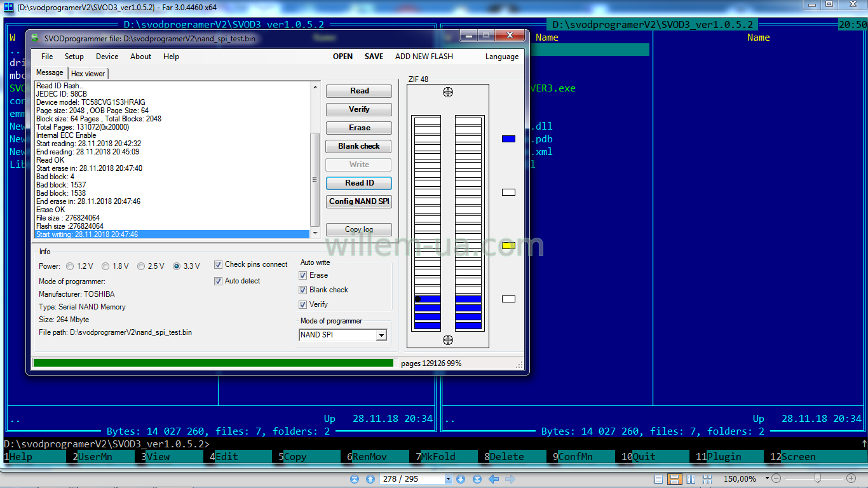Click the Erase button
Image resolution: width=868 pixels, height=488 pixels.
click(359, 128)
